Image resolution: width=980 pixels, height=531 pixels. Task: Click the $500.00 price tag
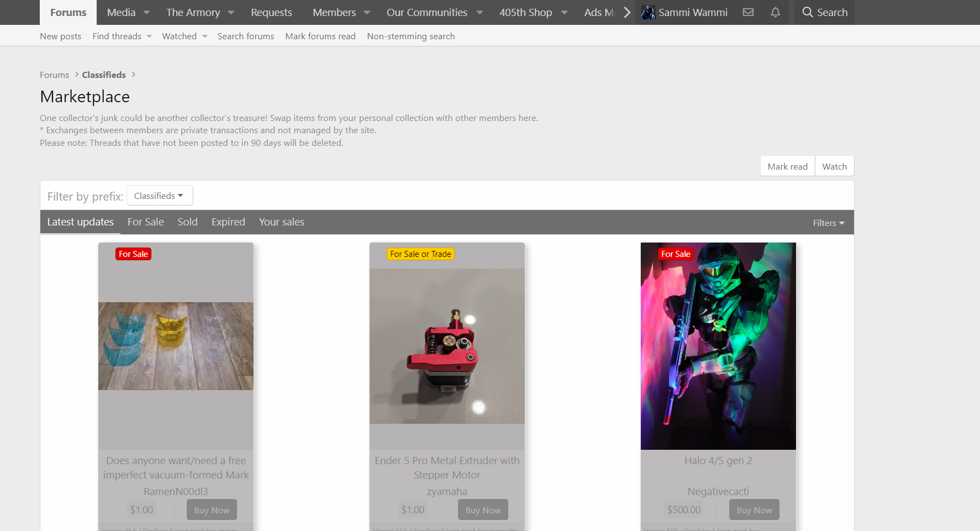click(x=684, y=510)
